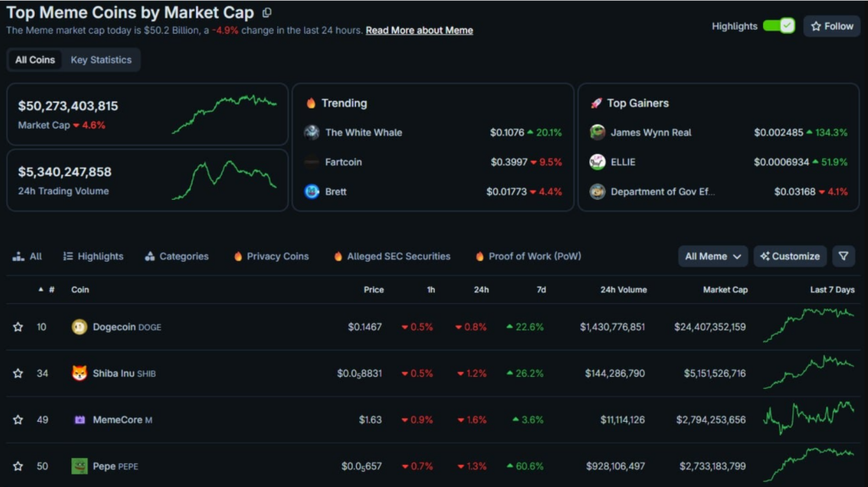Expand the All Meme dropdown
The height and width of the screenshot is (487, 868).
(x=714, y=256)
